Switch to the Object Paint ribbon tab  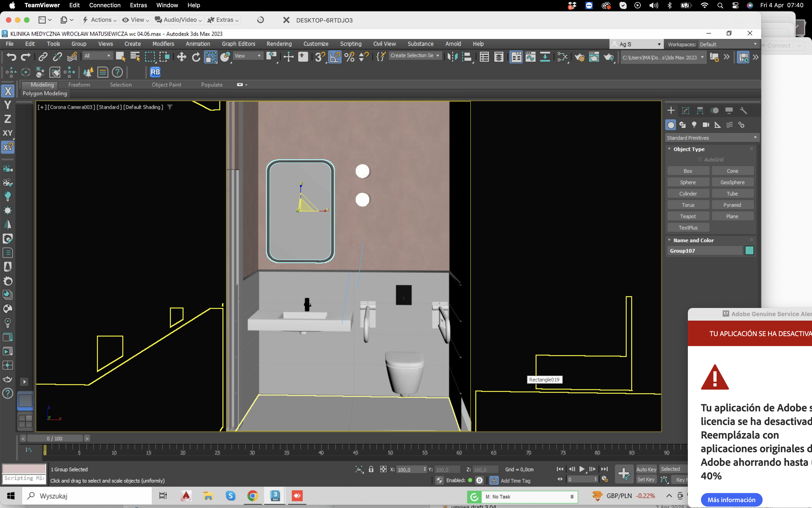pos(167,85)
